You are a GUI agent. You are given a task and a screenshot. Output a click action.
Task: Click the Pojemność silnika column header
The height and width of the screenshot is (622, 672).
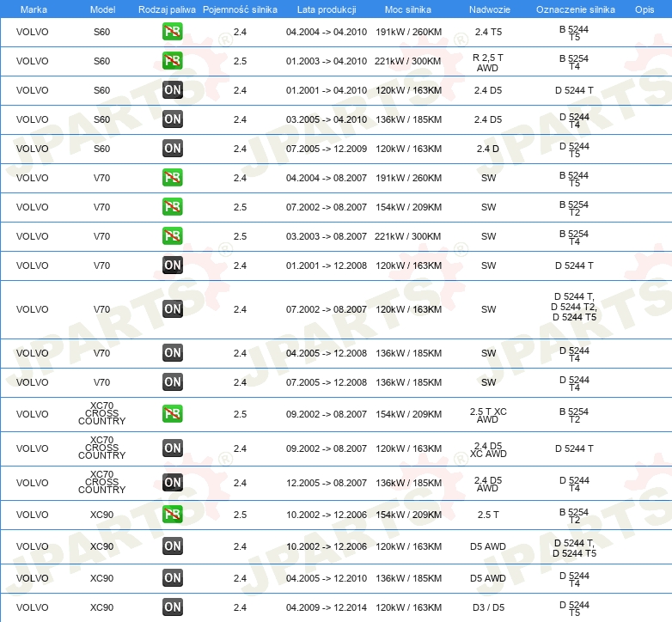[x=240, y=9]
